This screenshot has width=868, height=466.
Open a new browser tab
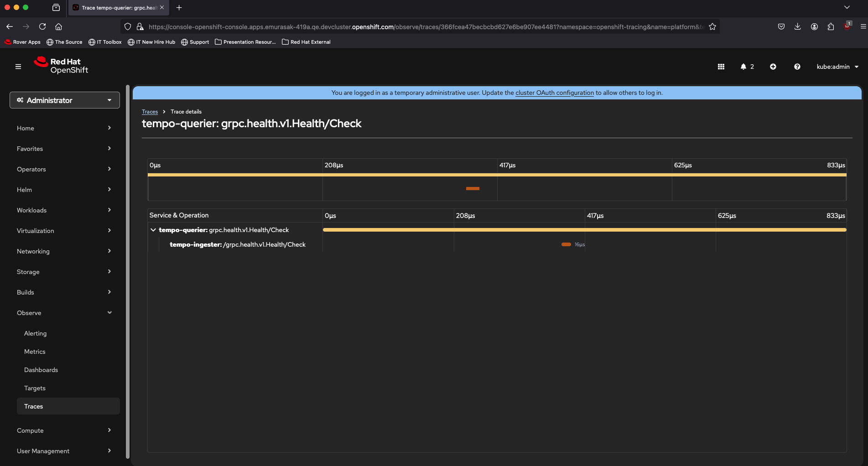click(179, 7)
